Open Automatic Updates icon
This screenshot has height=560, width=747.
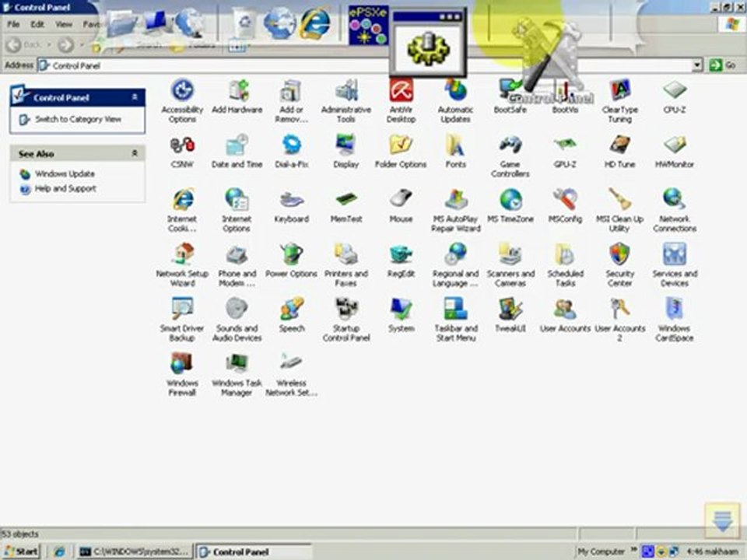(456, 101)
